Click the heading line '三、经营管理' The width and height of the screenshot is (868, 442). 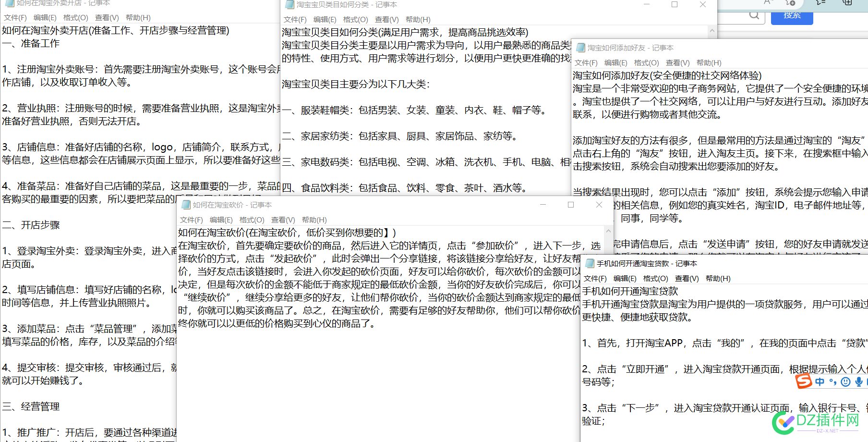coord(31,406)
